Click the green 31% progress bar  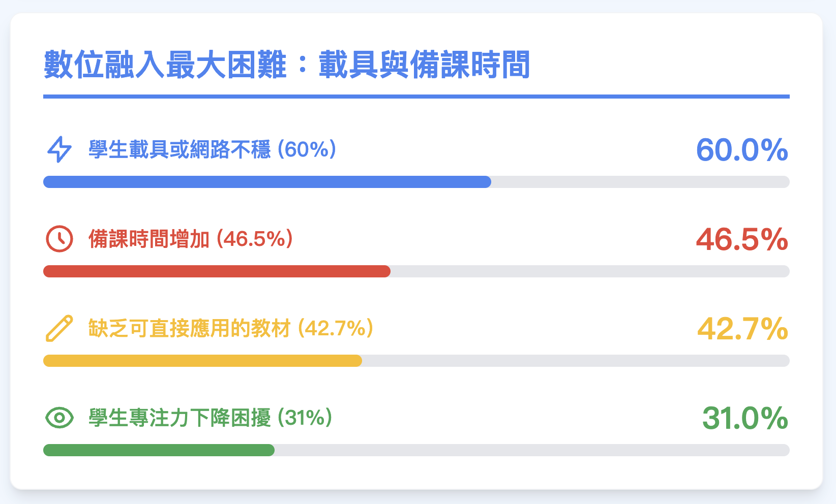[x=159, y=450]
